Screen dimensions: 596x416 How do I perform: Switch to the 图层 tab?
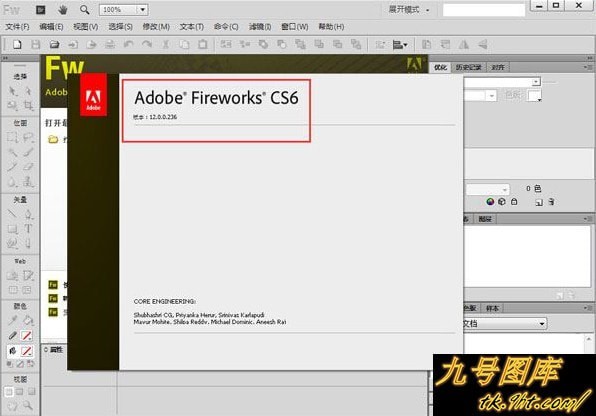point(485,219)
